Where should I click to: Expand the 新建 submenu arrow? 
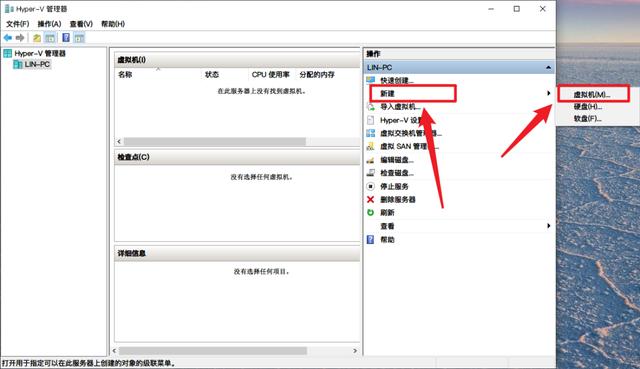click(549, 93)
